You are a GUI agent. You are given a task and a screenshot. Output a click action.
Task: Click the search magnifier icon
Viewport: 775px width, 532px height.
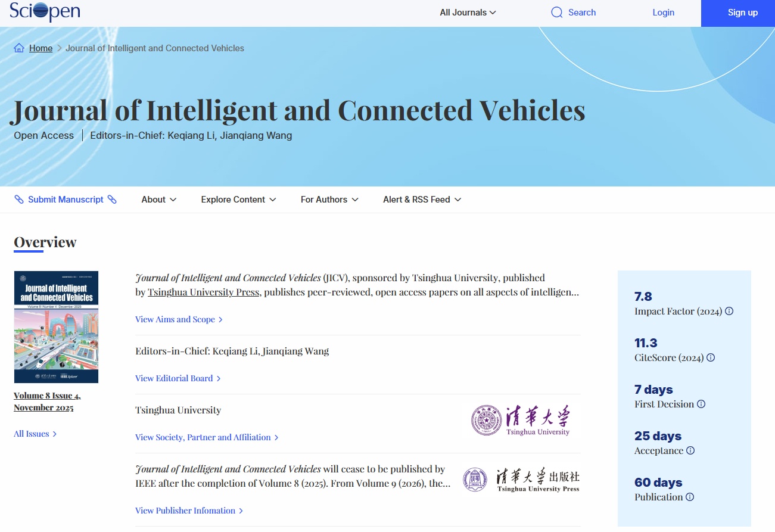(x=556, y=13)
